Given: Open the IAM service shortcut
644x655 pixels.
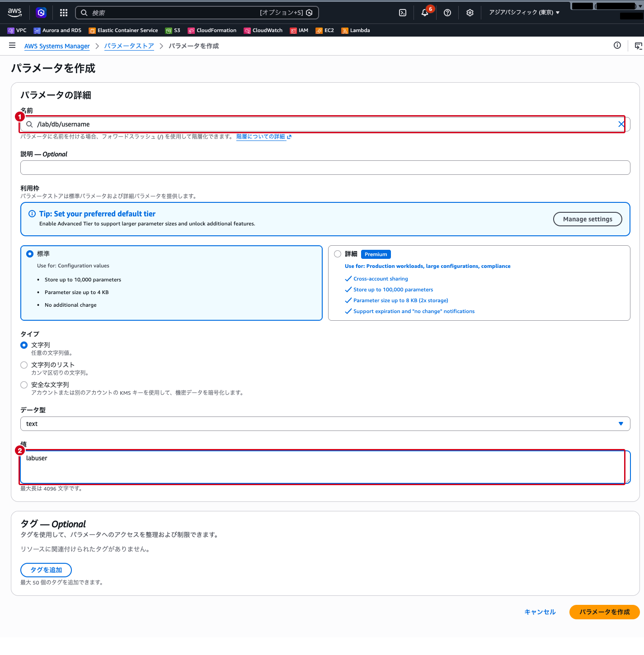Looking at the screenshot, I should 299,31.
